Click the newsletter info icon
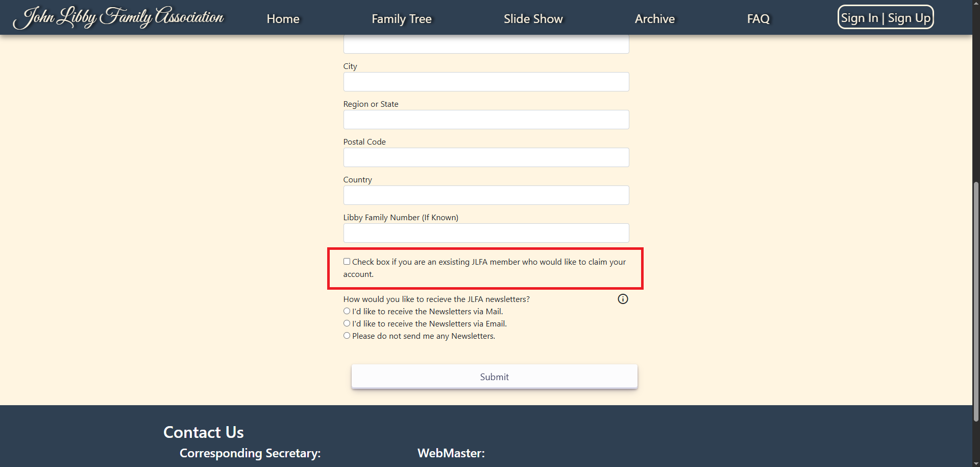Screen dimensions: 980x467 coord(623,299)
